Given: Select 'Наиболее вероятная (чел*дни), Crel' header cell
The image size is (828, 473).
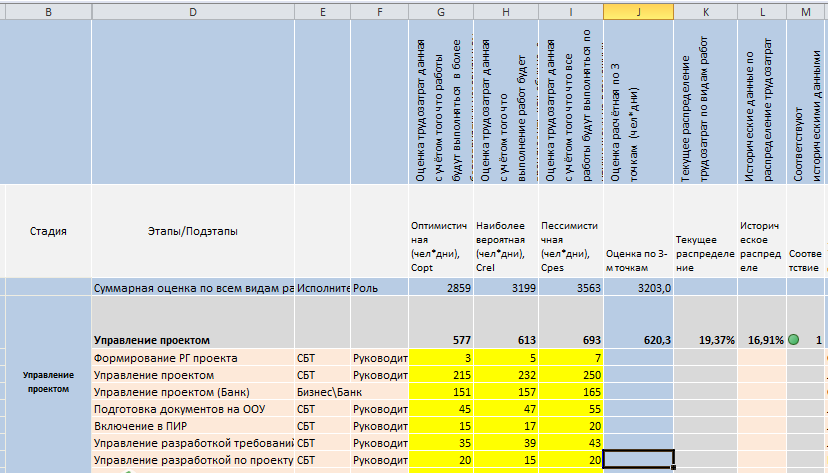Looking at the screenshot, I should pyautogui.click(x=506, y=231).
